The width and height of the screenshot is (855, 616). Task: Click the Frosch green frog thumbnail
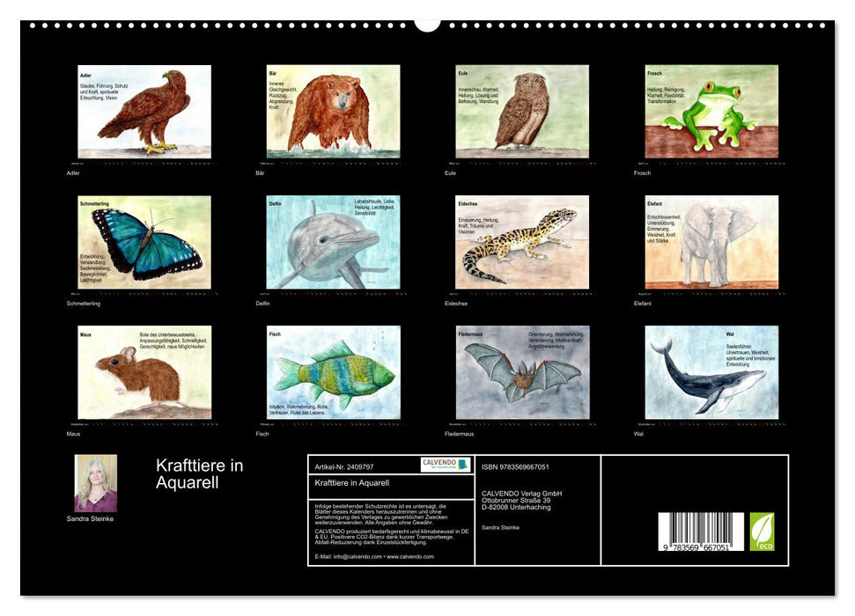(711, 112)
